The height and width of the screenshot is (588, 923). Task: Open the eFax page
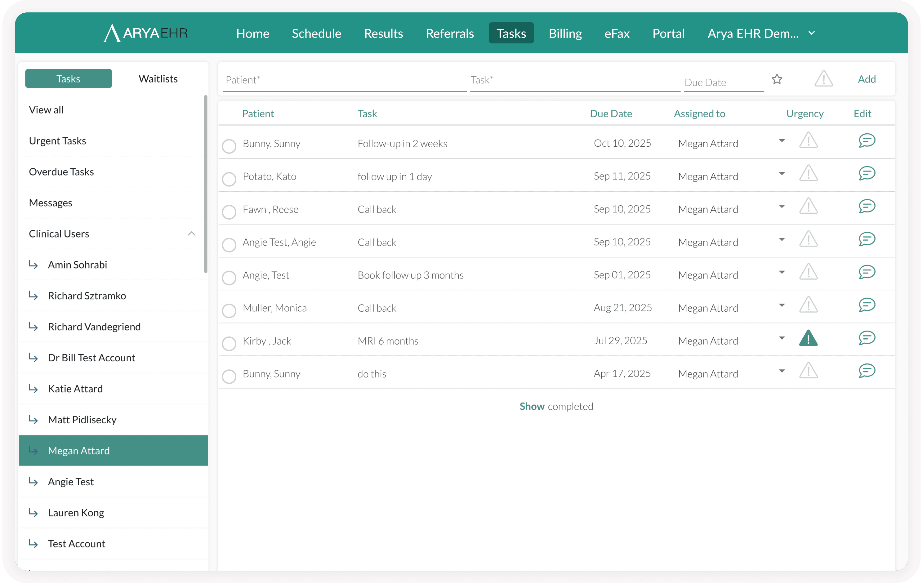(x=617, y=33)
